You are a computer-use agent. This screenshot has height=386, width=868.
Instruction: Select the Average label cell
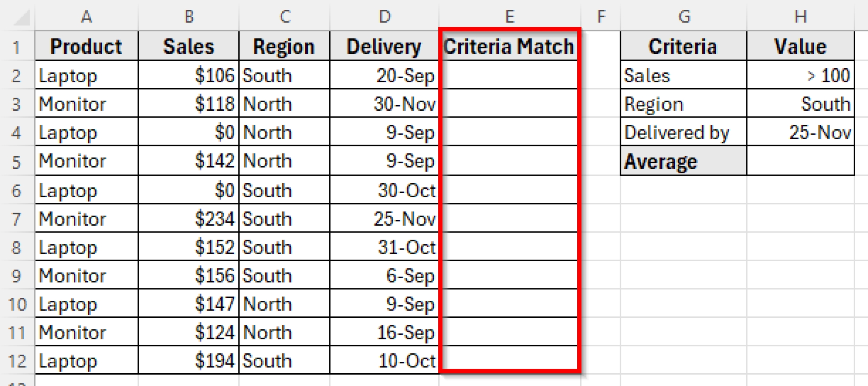(682, 161)
